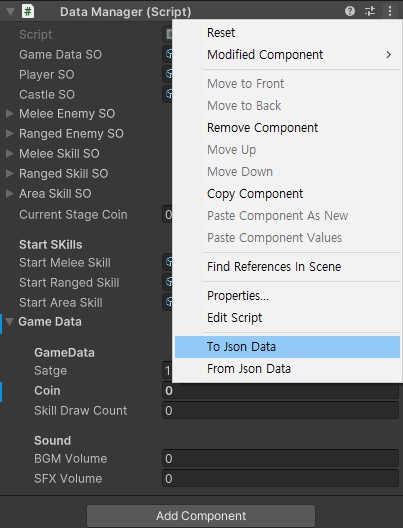Click the Coin property label
Image resolution: width=403 pixels, height=528 pixels.
47,391
